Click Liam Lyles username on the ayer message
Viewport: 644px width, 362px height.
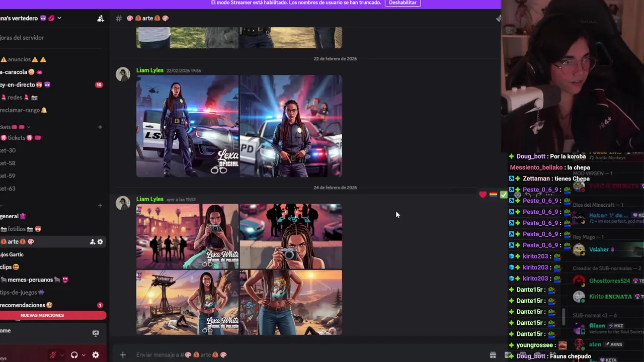(150, 199)
